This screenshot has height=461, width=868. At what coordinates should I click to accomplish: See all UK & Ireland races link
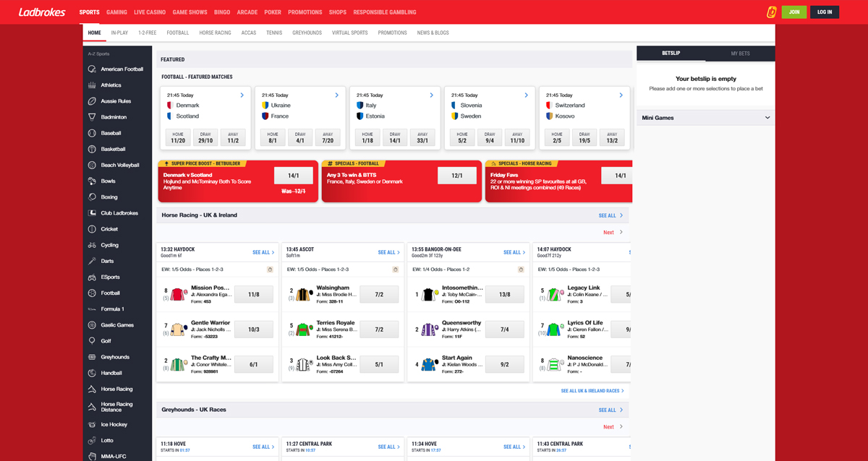tap(592, 391)
